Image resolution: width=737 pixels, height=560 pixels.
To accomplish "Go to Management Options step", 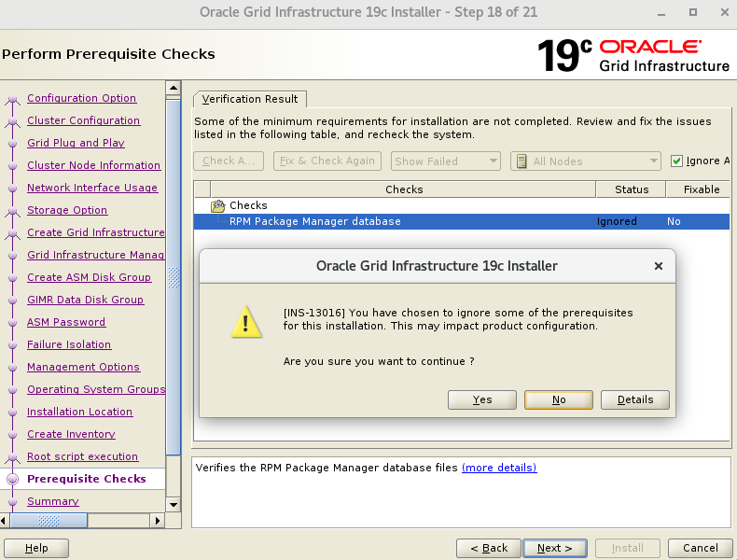I will click(84, 367).
